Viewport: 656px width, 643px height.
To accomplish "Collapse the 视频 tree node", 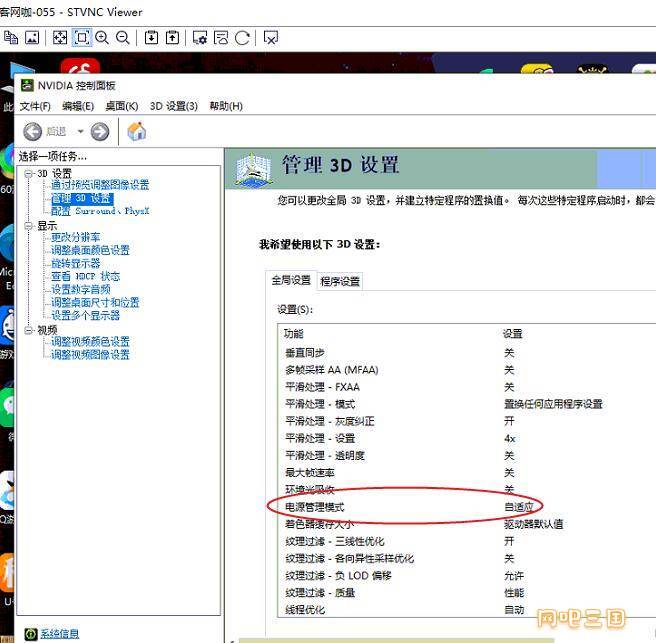I will pyautogui.click(x=28, y=330).
